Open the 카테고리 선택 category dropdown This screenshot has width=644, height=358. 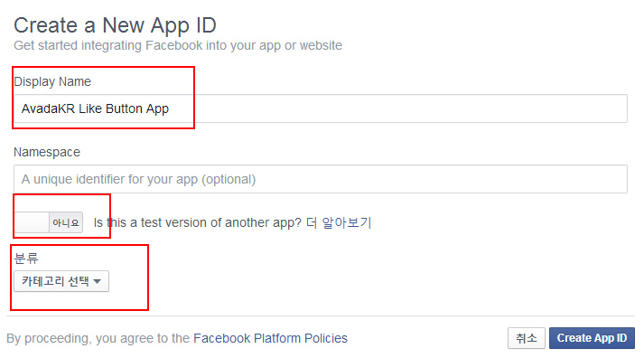click(61, 281)
